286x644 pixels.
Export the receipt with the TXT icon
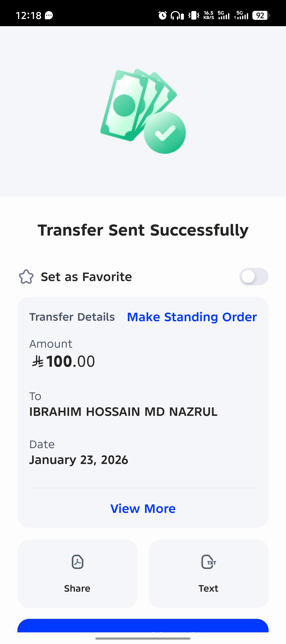208,562
